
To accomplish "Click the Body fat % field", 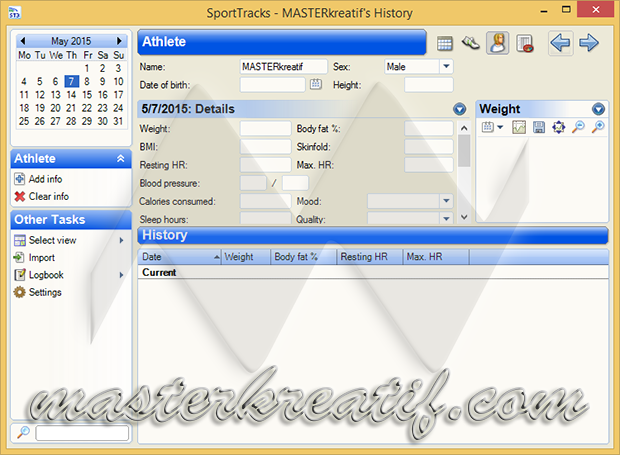I will 429,128.
